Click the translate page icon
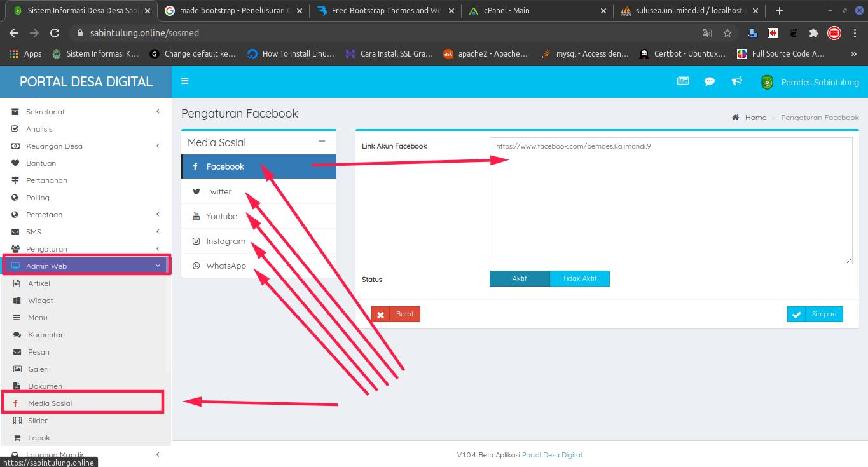Image resolution: width=868 pixels, height=467 pixels. pos(706,33)
